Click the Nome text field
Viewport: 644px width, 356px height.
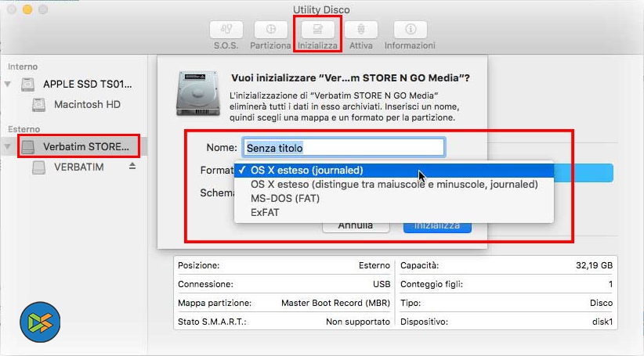[343, 147]
